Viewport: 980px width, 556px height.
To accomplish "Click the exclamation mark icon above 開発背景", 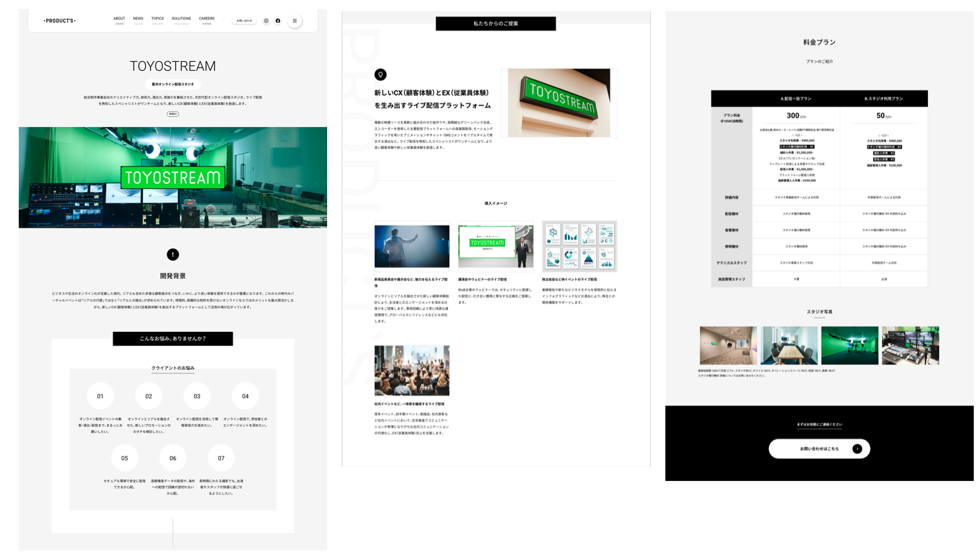I will pos(173,255).
